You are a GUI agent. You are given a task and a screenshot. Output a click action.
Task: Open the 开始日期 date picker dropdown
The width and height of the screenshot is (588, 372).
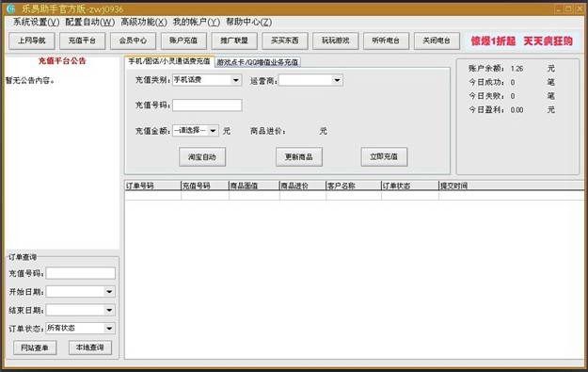pyautogui.click(x=109, y=292)
